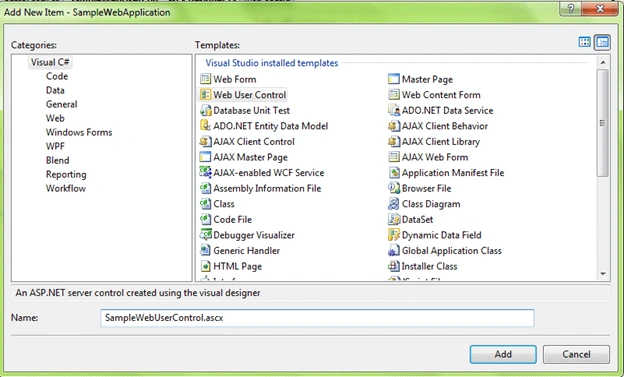This screenshot has width=624, height=377.
Task: Select the 'Web User Control' label text
Action: [x=250, y=95]
